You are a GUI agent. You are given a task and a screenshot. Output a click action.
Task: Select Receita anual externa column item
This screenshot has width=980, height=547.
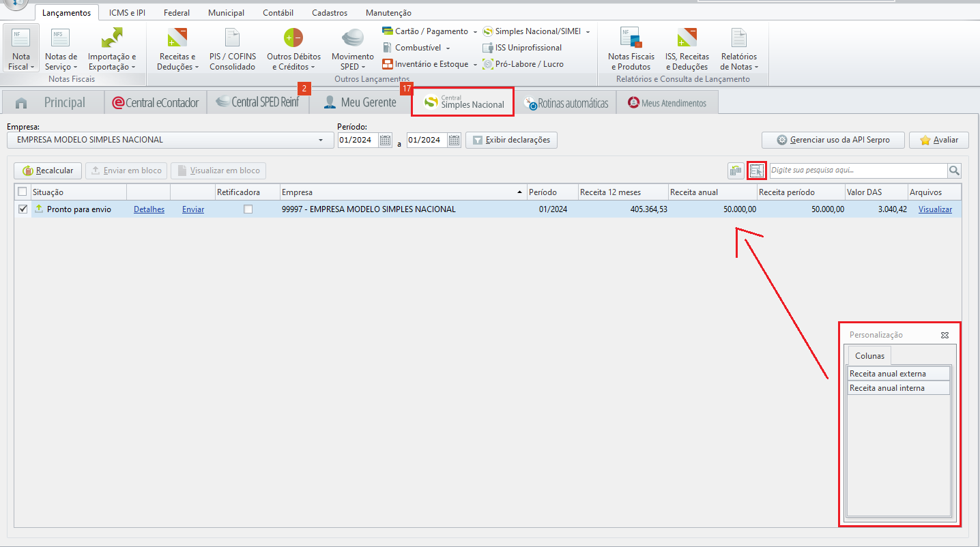(899, 374)
